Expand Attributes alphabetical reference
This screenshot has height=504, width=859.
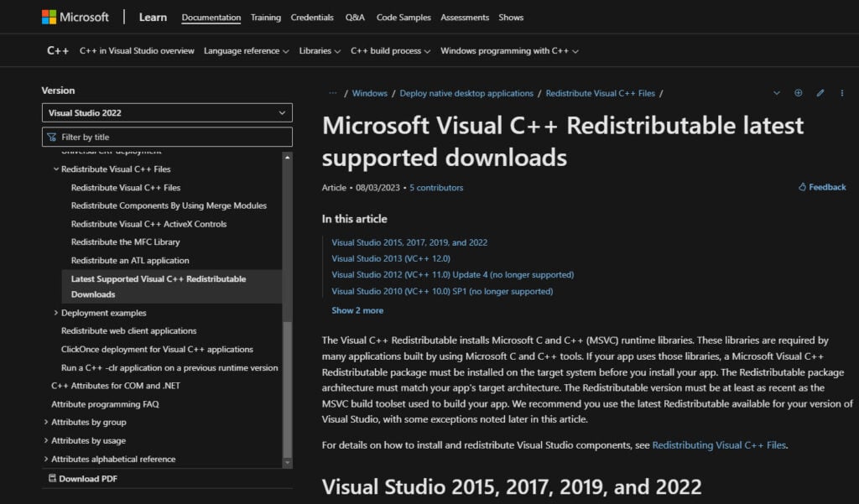46,459
